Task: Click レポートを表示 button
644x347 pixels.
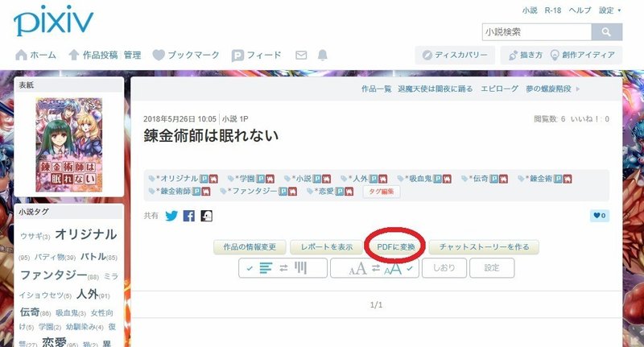Action: [x=327, y=247]
